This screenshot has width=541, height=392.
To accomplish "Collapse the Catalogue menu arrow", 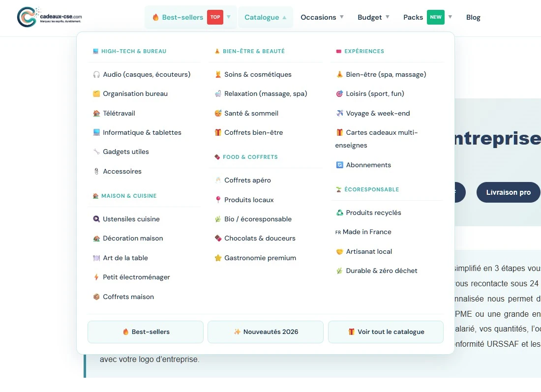I will 284,18.
